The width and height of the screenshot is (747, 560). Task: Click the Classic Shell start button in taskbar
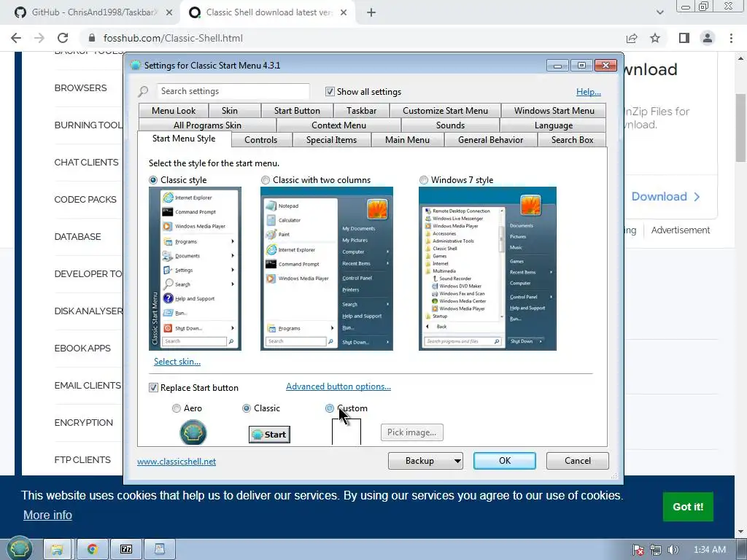coord(19,548)
